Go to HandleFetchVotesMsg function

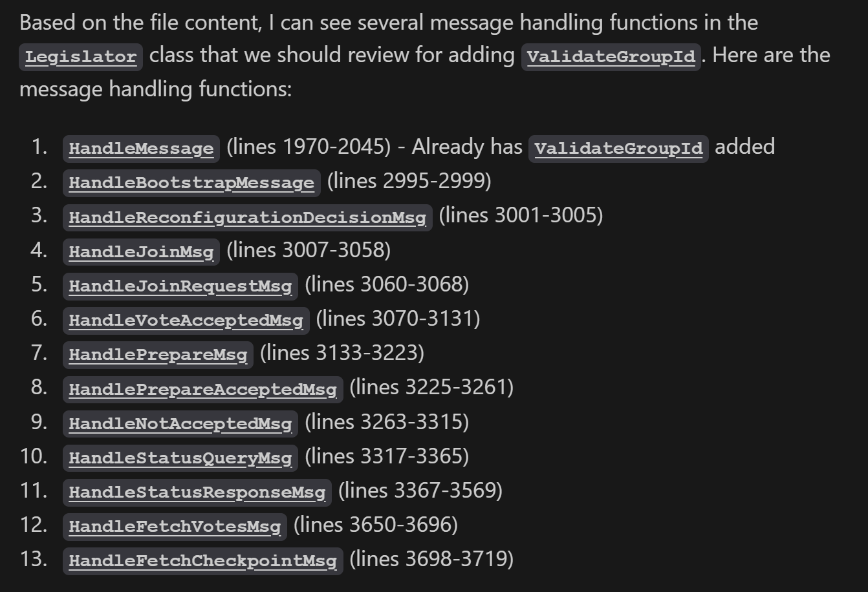pos(175,526)
